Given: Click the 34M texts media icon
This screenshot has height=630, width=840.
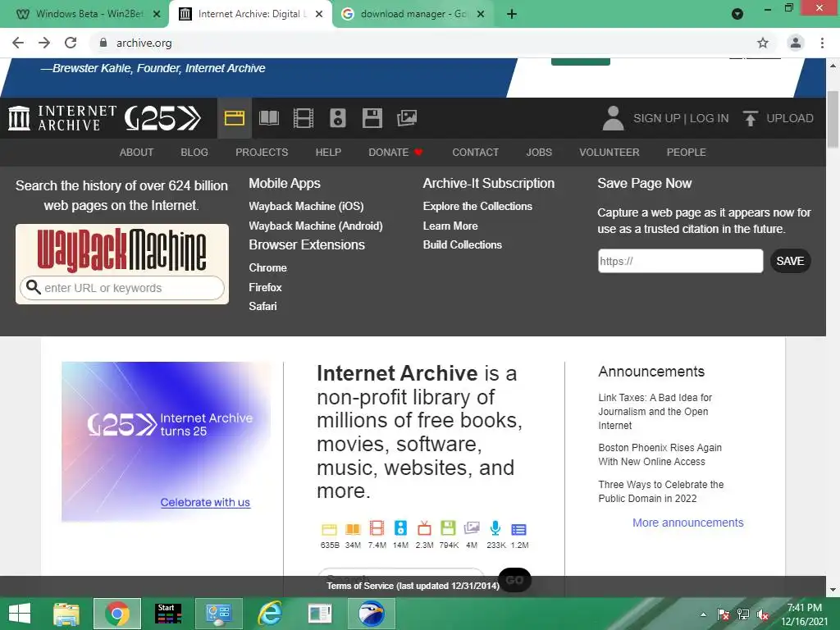Looking at the screenshot, I should pos(353,529).
